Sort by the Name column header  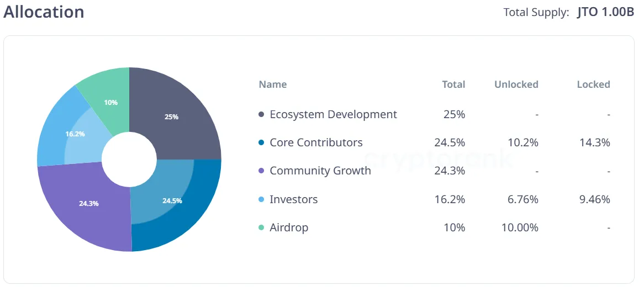point(273,84)
